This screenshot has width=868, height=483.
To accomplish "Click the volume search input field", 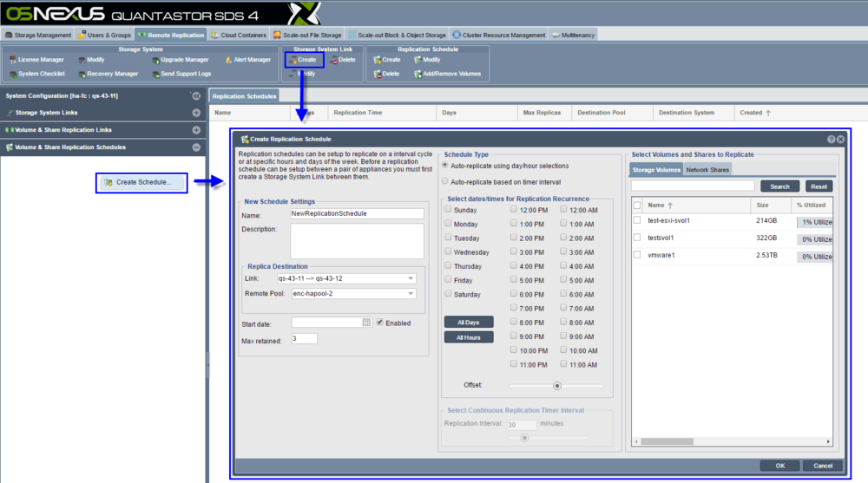I will coord(693,186).
